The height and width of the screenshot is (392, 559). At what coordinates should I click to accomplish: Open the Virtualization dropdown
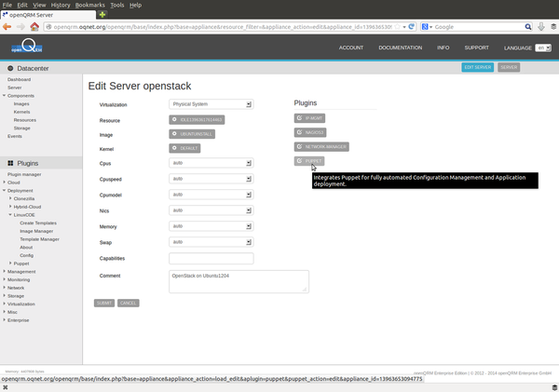211,104
